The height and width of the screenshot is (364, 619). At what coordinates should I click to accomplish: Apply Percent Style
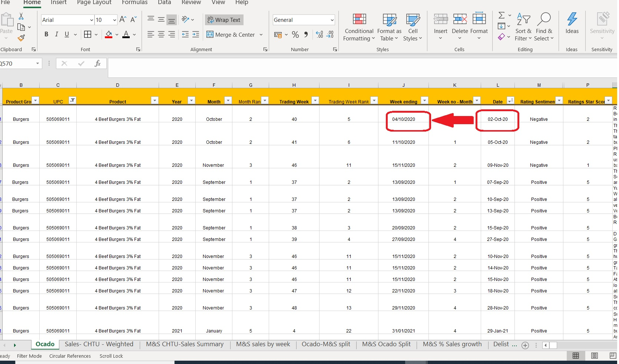click(x=295, y=34)
